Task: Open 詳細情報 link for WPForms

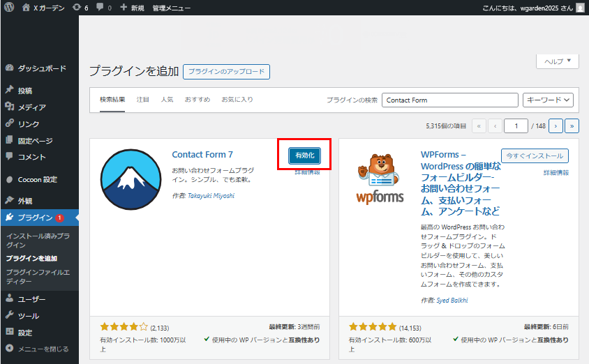Action: click(556, 173)
